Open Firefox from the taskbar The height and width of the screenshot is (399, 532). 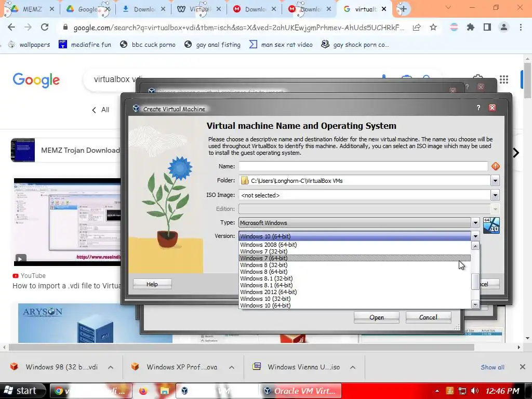pyautogui.click(x=143, y=391)
